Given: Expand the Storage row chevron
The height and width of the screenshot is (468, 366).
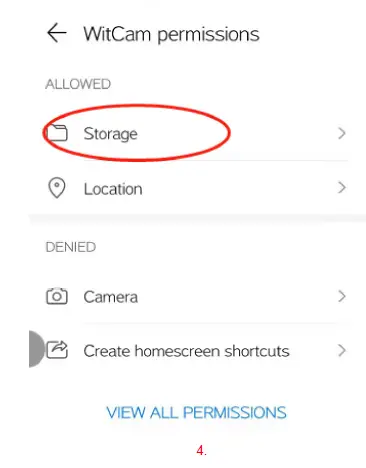Looking at the screenshot, I should [342, 133].
